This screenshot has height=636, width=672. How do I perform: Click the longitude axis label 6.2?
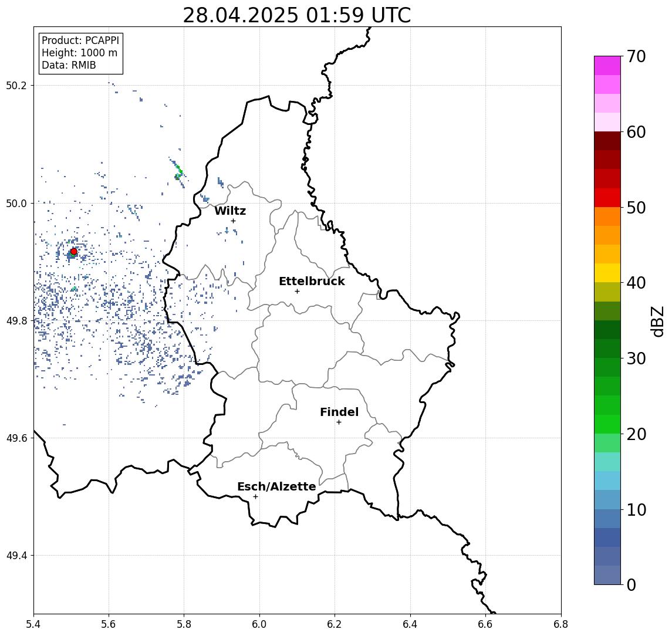(335, 624)
